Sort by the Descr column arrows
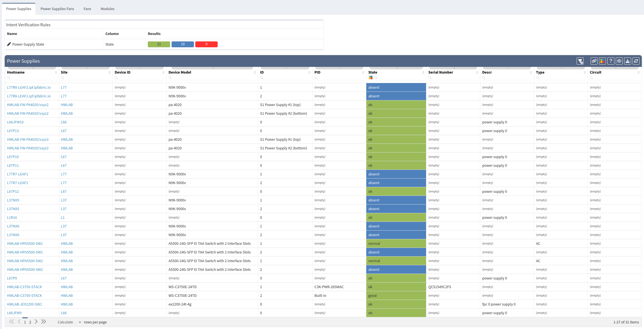This screenshot has height=329, width=644. click(x=531, y=72)
